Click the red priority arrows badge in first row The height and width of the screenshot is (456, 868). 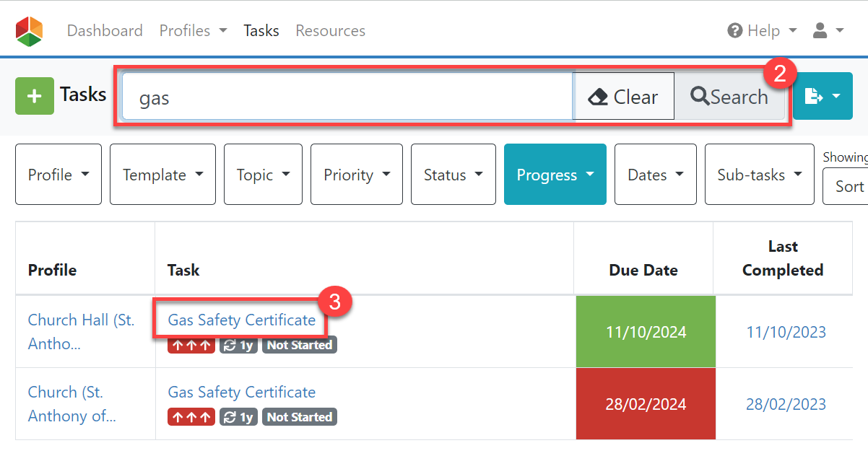(191, 346)
